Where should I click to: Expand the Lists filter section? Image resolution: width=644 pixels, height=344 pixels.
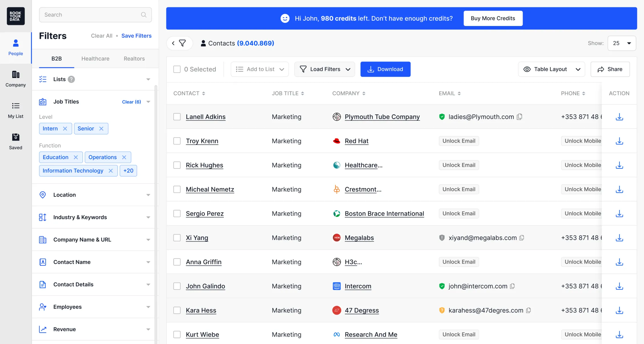tap(148, 79)
